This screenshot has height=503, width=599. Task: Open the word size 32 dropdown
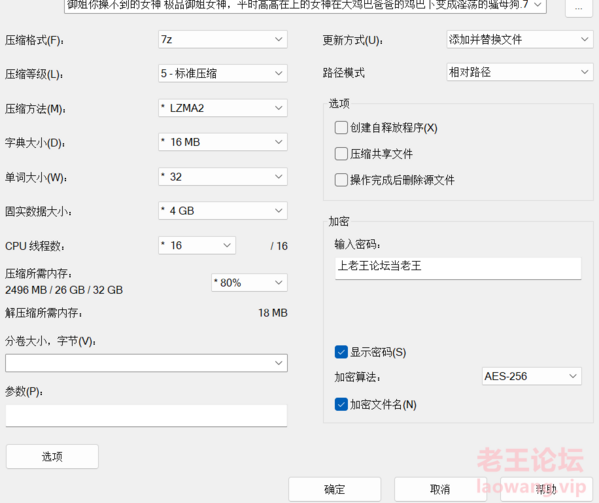pos(223,177)
